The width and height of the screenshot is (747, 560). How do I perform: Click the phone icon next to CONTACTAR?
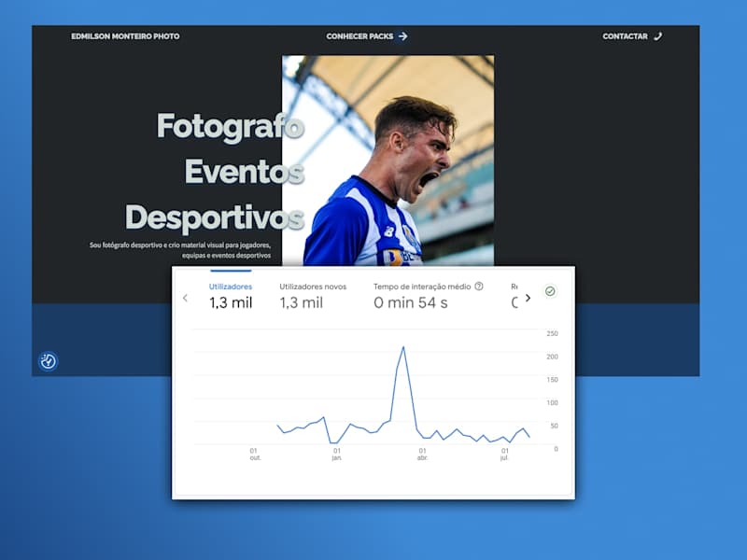pos(658,36)
